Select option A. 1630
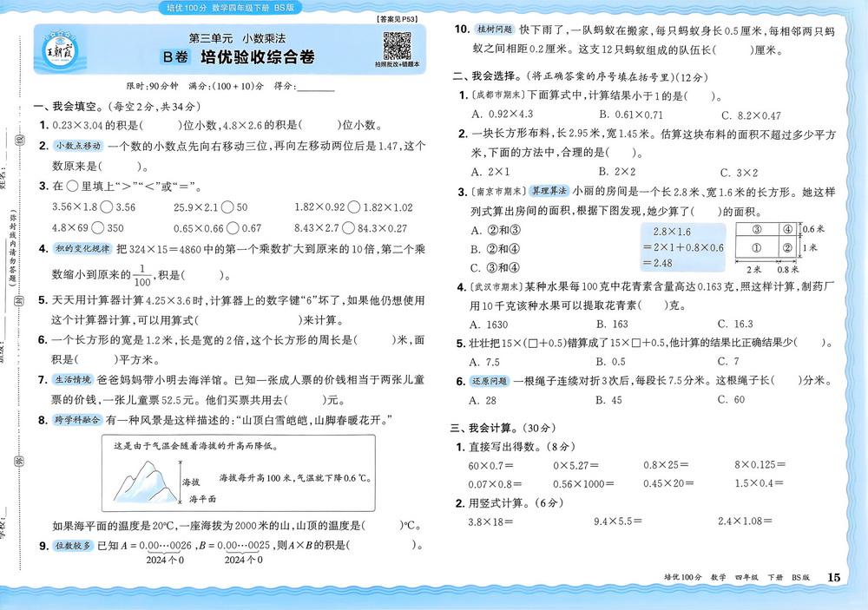 489,325
